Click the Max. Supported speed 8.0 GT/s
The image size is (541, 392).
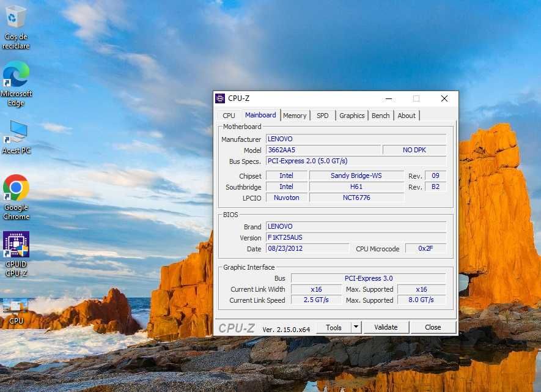point(422,300)
